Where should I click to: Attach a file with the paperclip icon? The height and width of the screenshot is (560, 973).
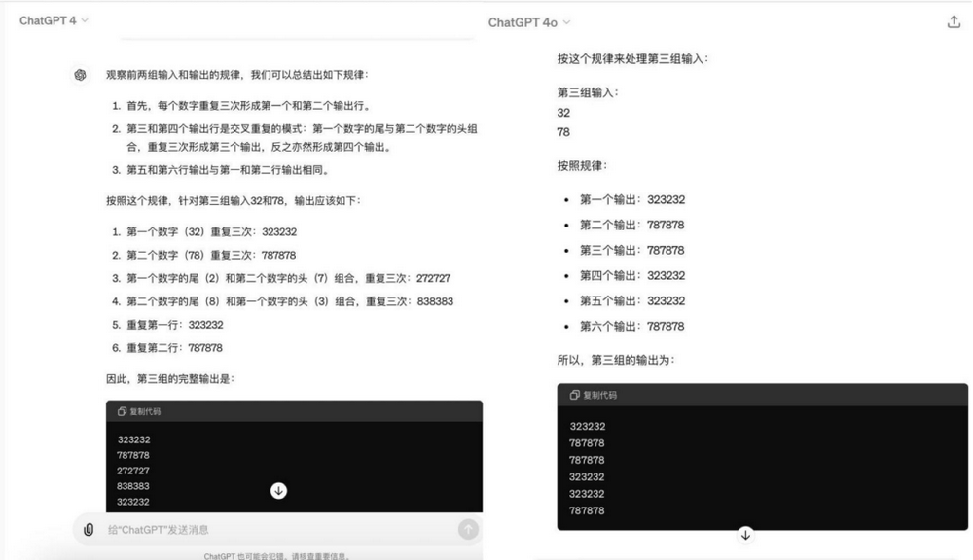point(89,529)
